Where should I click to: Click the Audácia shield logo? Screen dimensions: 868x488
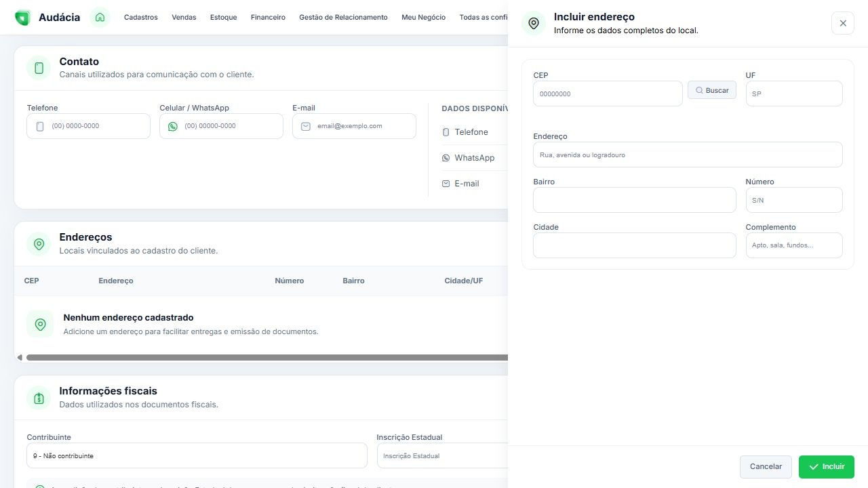point(22,18)
